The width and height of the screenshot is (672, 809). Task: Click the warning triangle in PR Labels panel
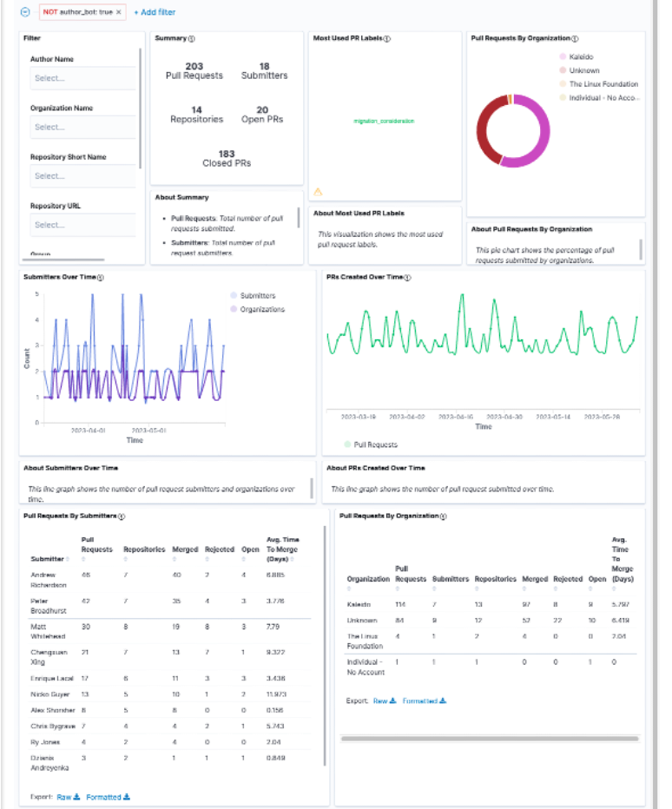pos(318,192)
